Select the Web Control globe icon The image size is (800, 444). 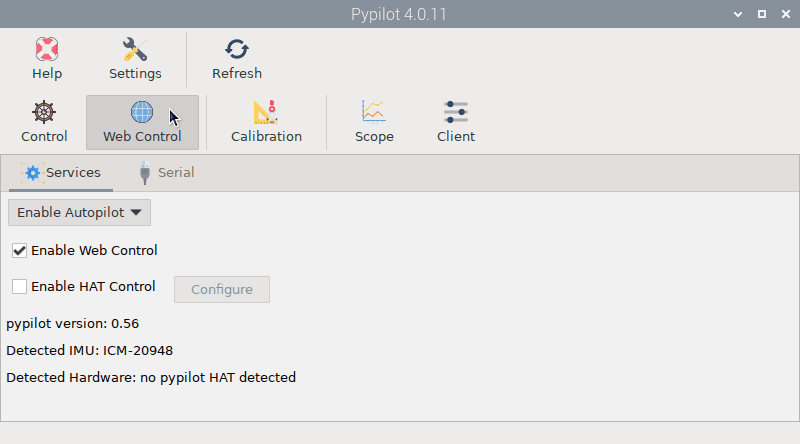[142, 112]
